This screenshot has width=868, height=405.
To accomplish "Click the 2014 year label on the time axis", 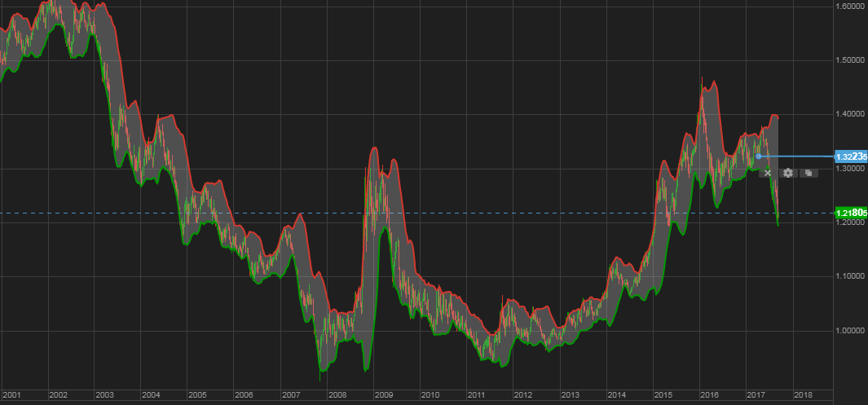I will pyautogui.click(x=616, y=395).
